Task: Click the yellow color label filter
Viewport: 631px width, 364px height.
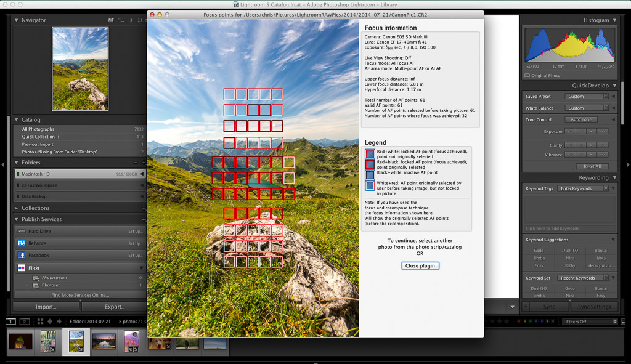Action: click(525, 322)
